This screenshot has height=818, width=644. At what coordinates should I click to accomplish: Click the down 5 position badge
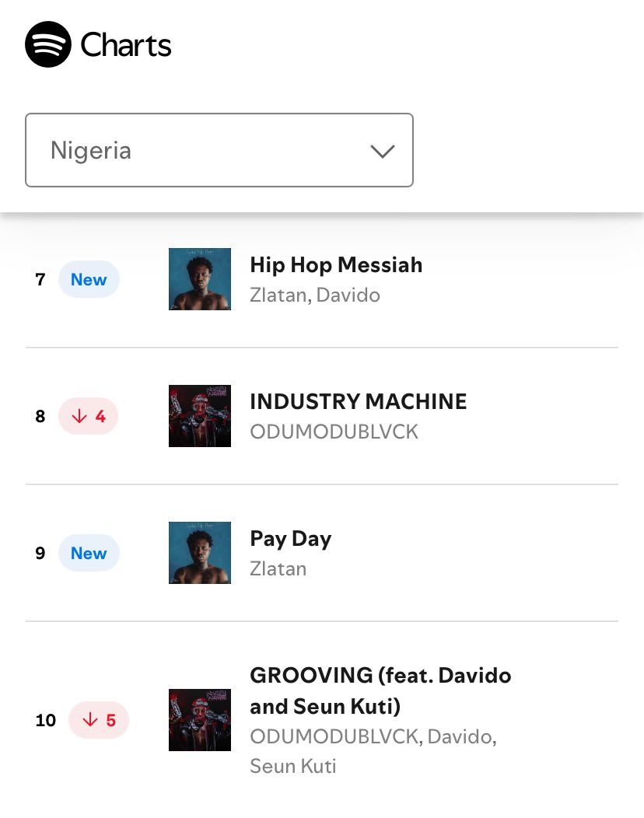click(99, 720)
